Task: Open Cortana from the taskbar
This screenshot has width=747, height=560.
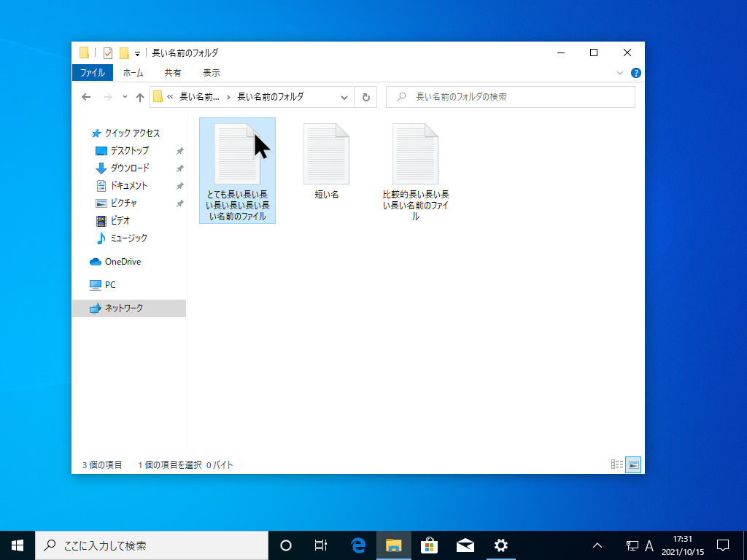Action: [x=286, y=545]
